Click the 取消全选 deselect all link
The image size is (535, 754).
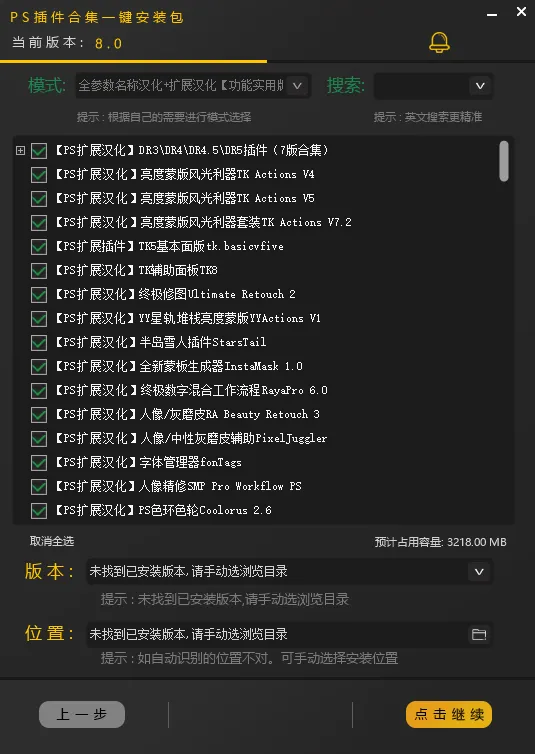pyautogui.click(x=52, y=541)
